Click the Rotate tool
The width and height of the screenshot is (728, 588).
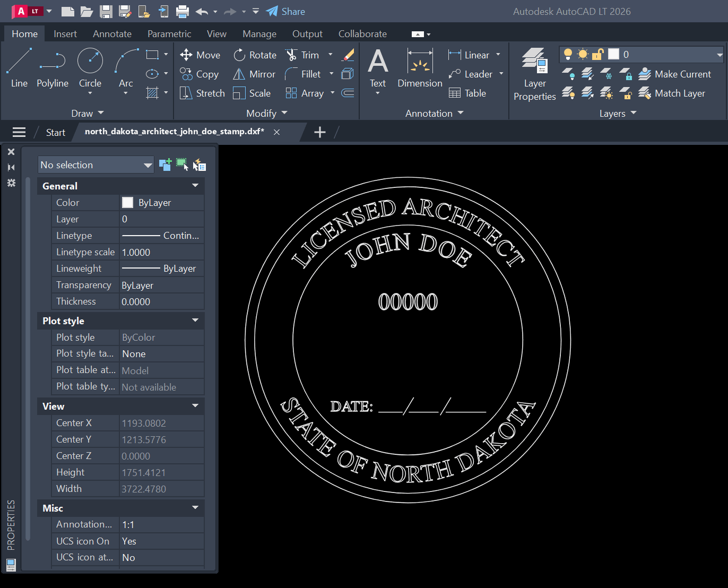click(x=255, y=55)
